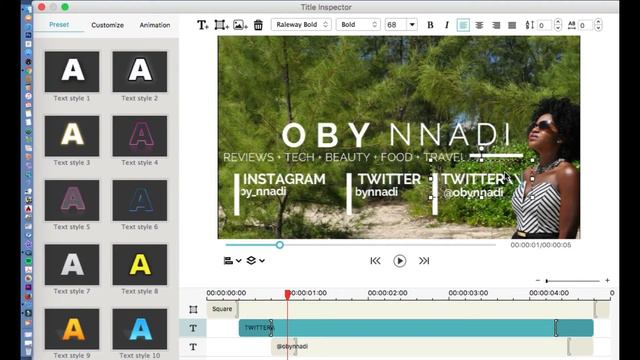Apply Text style 5 preset
640x360 pixels.
(72, 200)
